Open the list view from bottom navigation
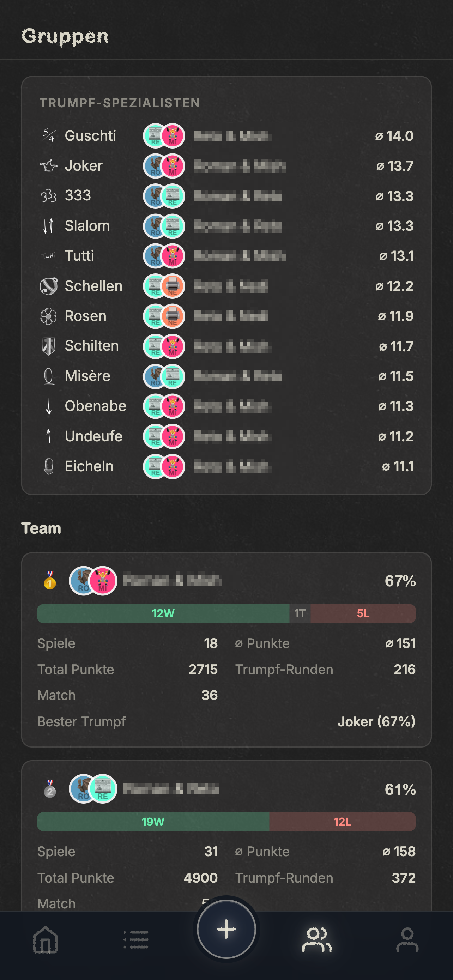The height and width of the screenshot is (980, 453). [136, 940]
